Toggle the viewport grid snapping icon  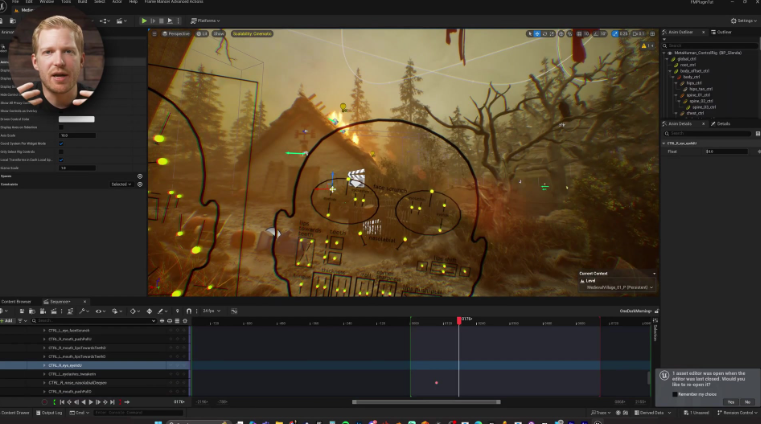tap(579, 34)
